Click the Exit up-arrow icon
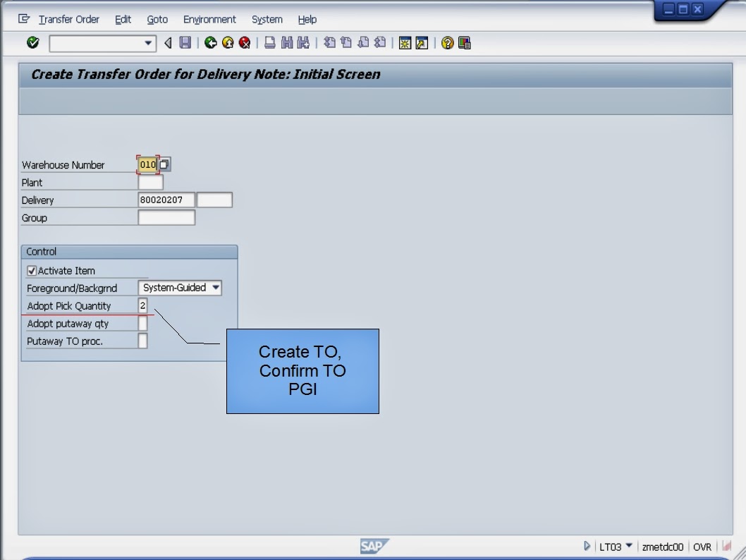 226,43
